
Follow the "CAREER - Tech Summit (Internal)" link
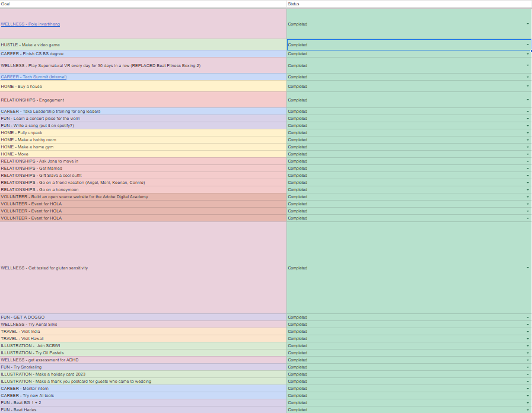click(x=34, y=77)
